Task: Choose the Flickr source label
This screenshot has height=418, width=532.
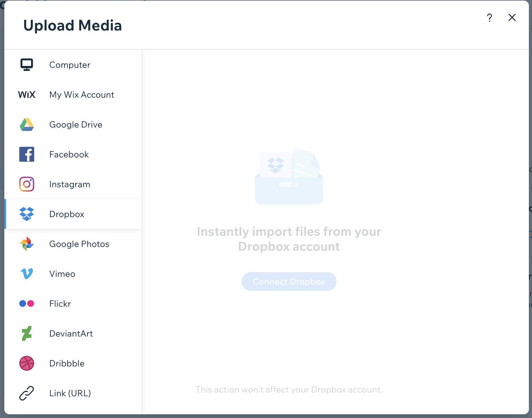Action: pos(60,304)
